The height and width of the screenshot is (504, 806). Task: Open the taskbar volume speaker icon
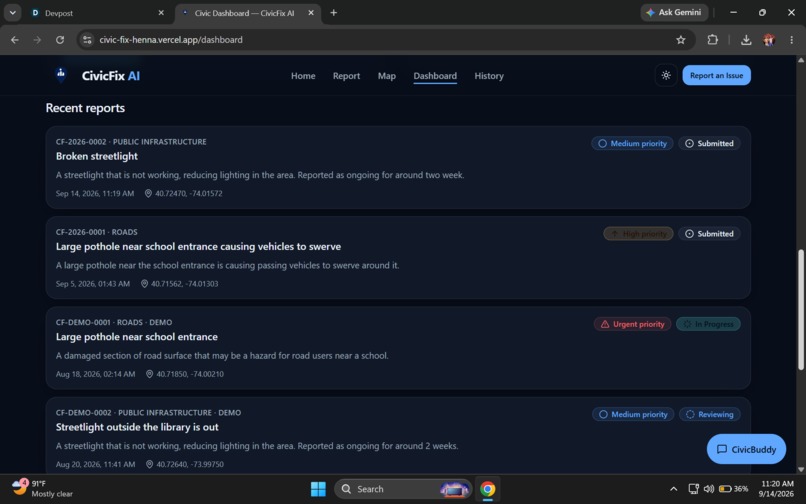pyautogui.click(x=709, y=489)
